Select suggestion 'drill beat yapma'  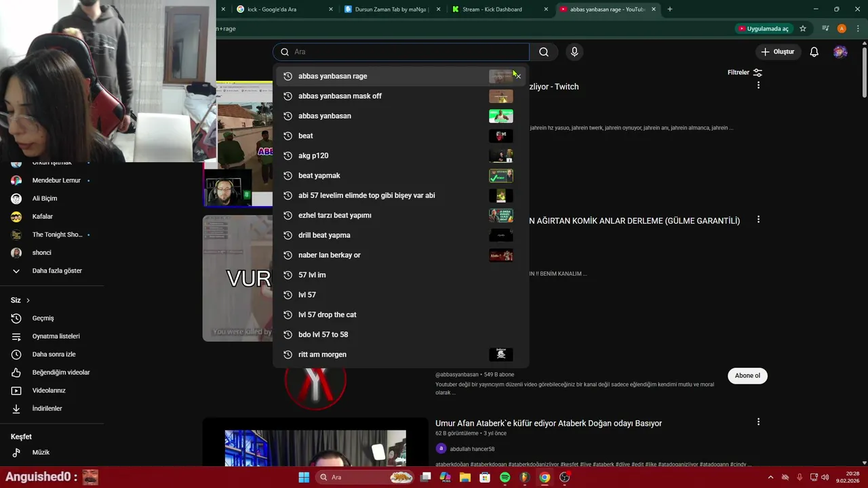pyautogui.click(x=401, y=235)
